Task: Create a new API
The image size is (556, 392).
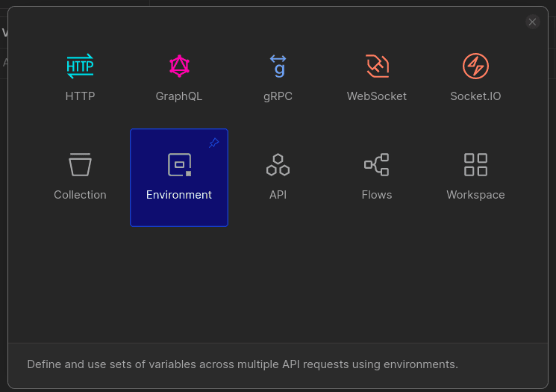Action: point(278,178)
